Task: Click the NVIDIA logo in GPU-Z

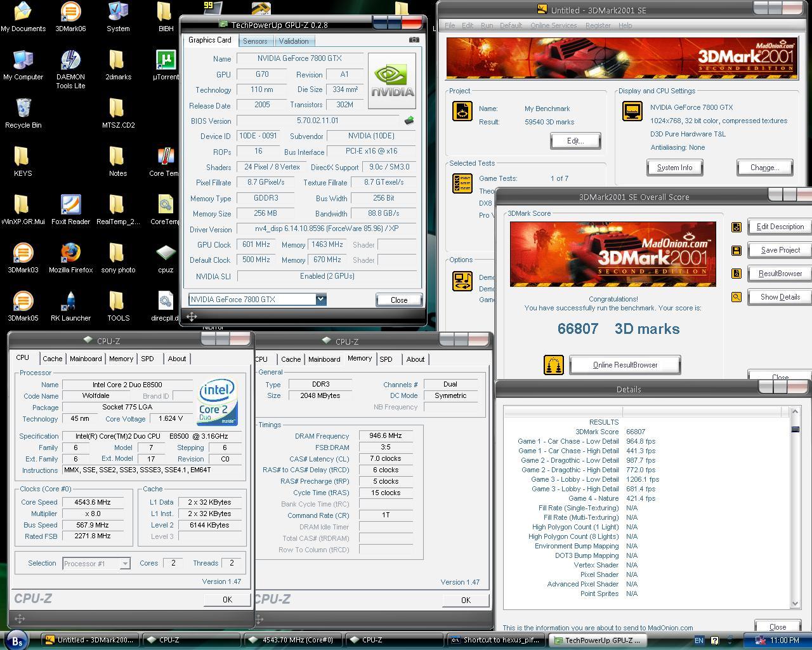Action: 392,81
